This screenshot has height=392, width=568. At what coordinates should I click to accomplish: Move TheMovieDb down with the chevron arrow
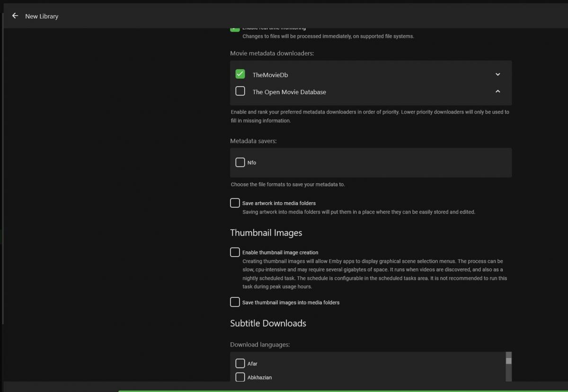[497, 74]
